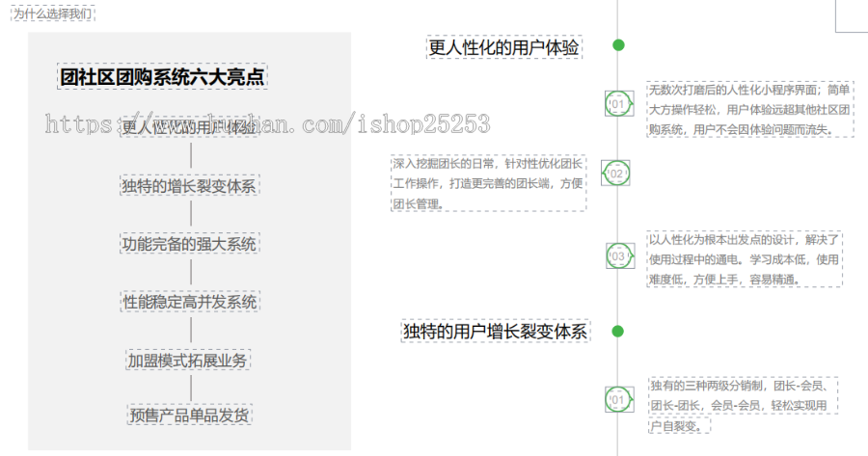The height and width of the screenshot is (456, 868).
Task: Click the 01 badge beside 无数次打磨后 paragraph
Action: pos(619,103)
